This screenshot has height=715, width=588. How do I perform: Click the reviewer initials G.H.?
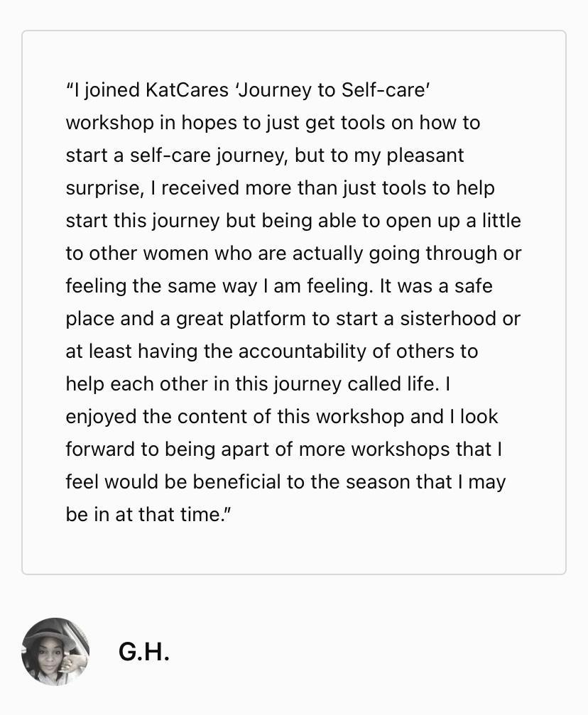click(144, 651)
